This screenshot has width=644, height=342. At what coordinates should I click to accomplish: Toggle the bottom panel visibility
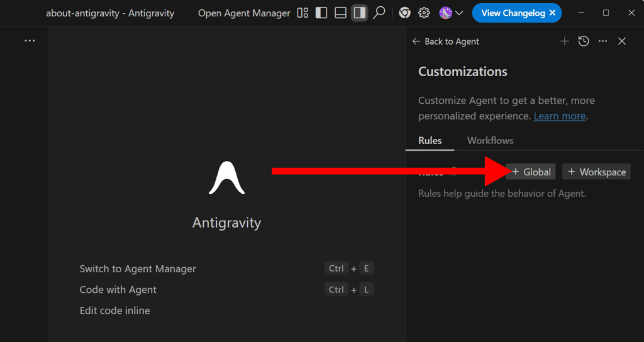(x=340, y=13)
